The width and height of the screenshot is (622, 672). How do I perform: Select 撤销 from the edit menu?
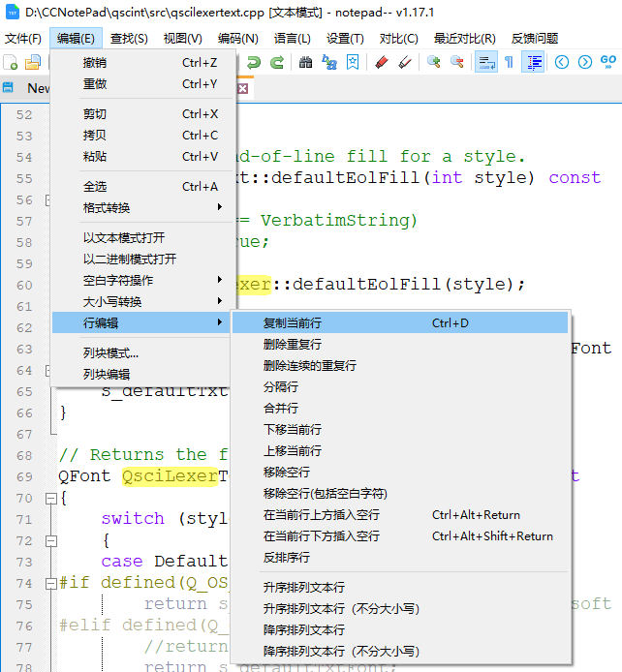click(x=143, y=63)
